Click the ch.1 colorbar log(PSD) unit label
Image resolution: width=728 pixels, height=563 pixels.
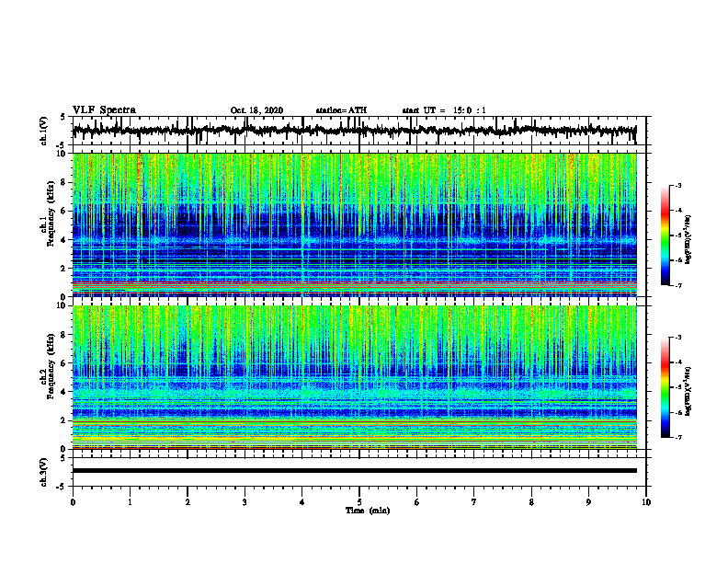pos(688,240)
